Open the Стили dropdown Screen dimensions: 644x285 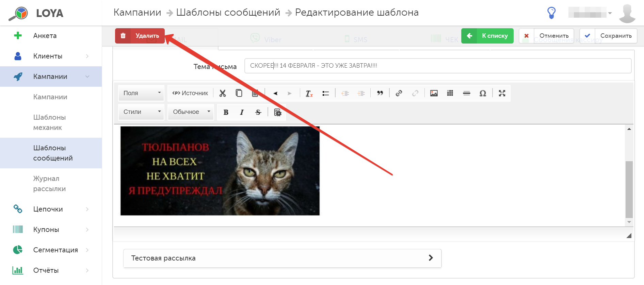(x=142, y=112)
